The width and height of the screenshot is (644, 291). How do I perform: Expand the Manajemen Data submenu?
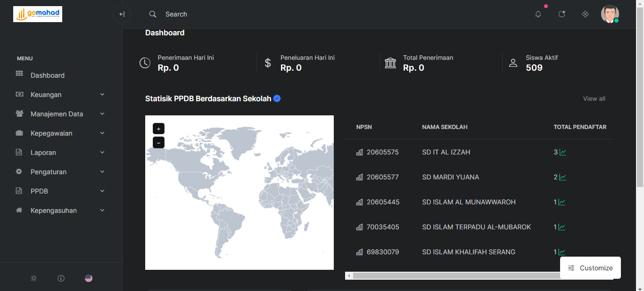point(60,114)
